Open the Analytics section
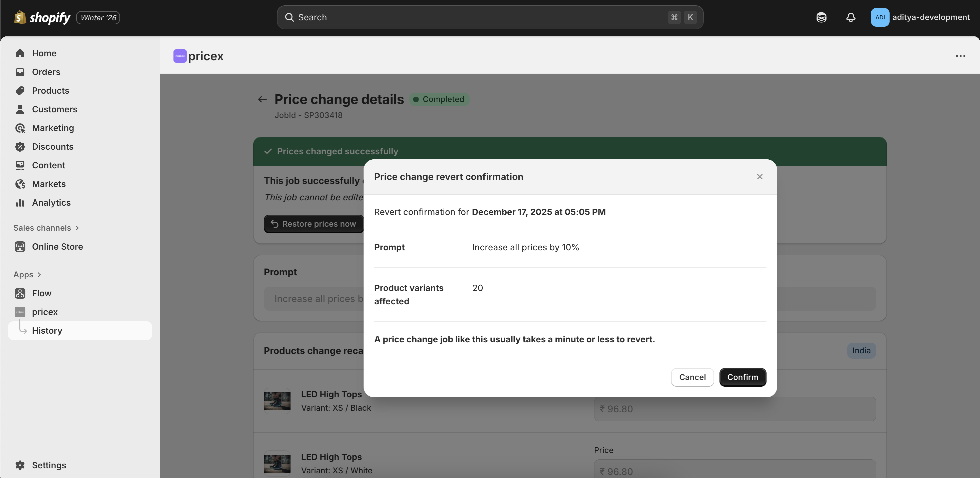This screenshot has height=478, width=980. pyautogui.click(x=51, y=202)
